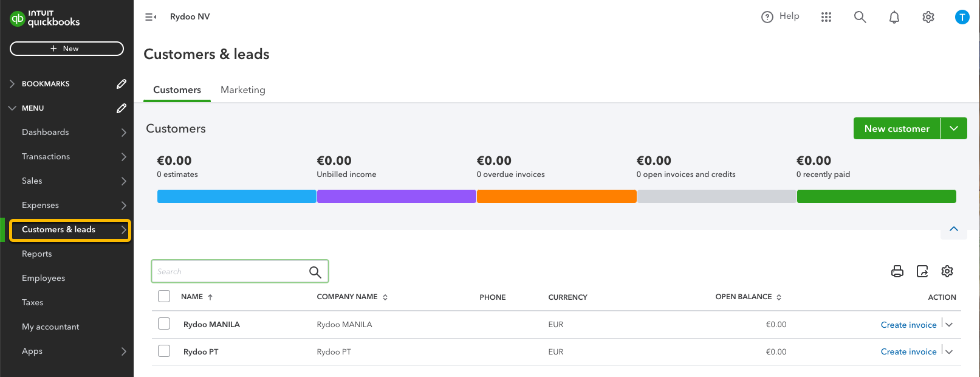This screenshot has height=377, width=980.
Task: Open Taxes in sidebar
Action: pos(33,303)
